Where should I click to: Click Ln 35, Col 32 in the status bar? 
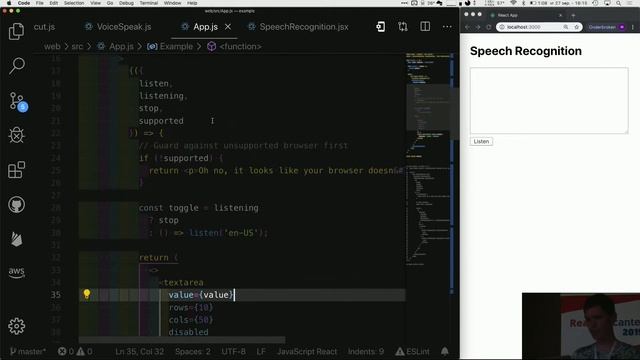click(140, 351)
